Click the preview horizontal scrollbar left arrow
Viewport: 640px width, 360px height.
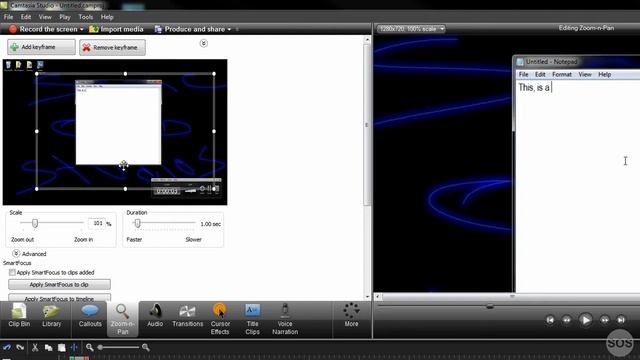tap(377, 296)
